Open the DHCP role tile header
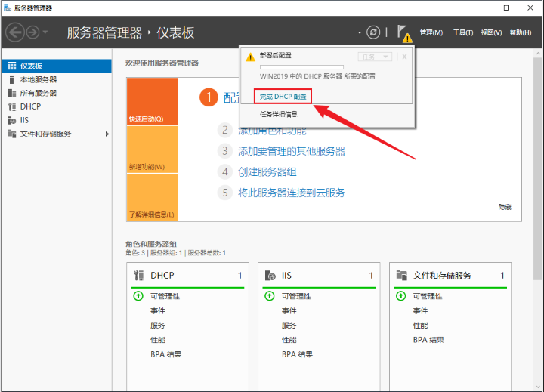 187,276
